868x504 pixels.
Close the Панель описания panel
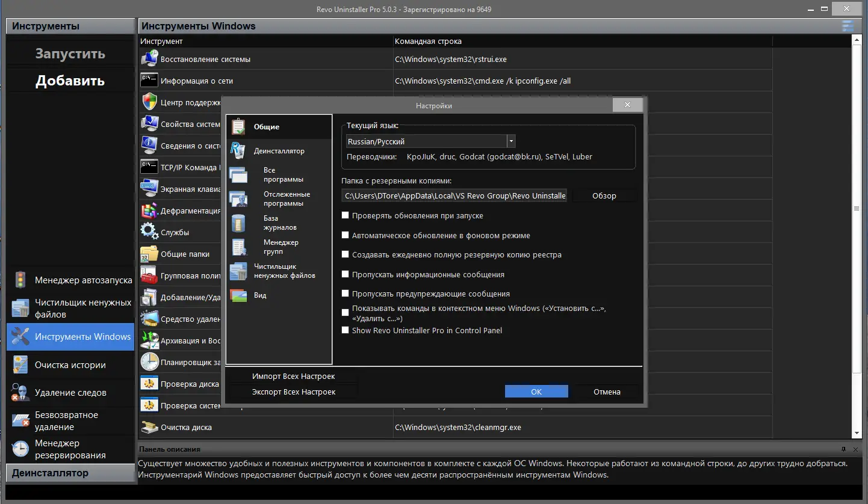[855, 449]
